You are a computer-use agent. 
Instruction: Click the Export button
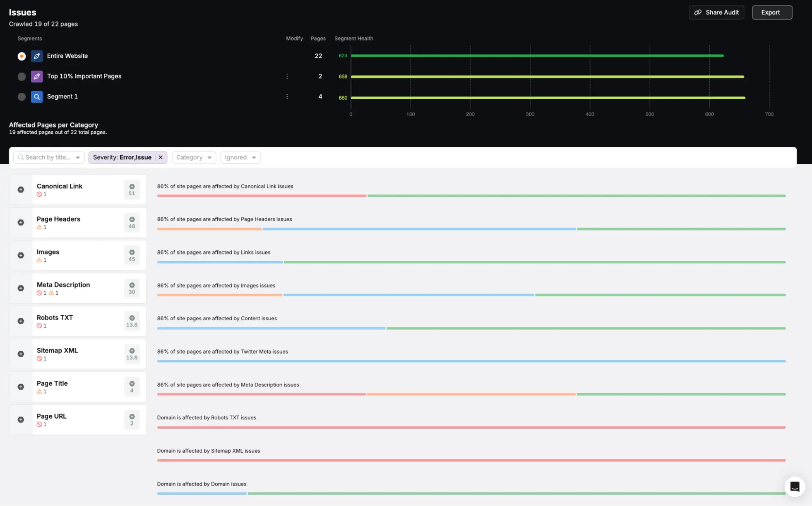click(x=772, y=13)
